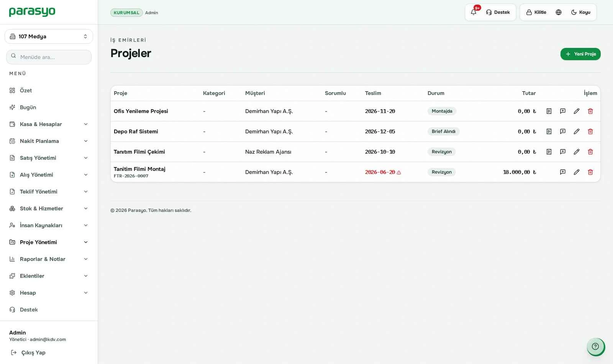
Task: Expand İnsan Kaynakları menu
Action: tap(49, 225)
